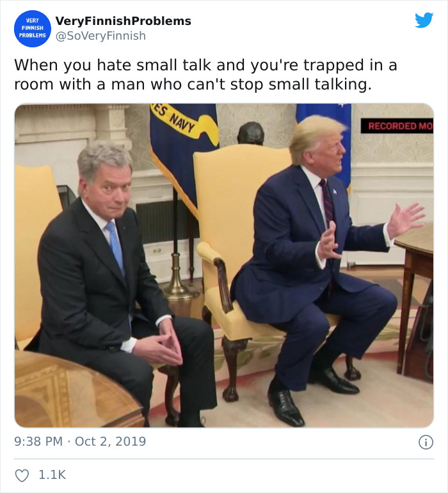The height and width of the screenshot is (493, 448).
Task: View the 1.1K likes count
Action: click(52, 474)
